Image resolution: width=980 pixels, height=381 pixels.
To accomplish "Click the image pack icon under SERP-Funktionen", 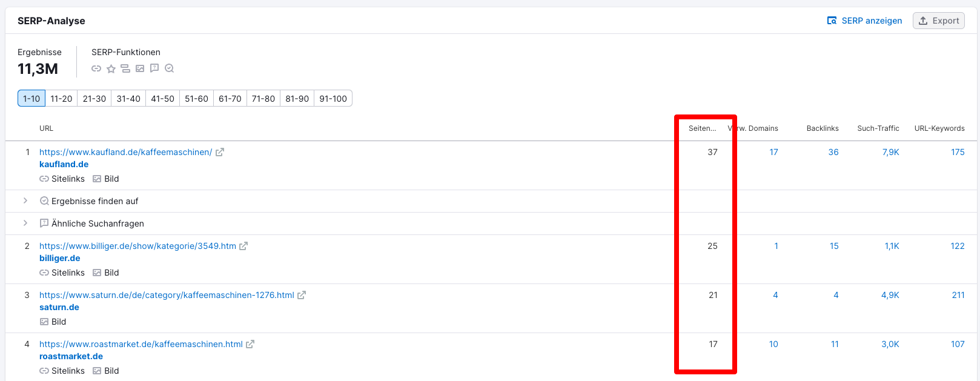I will 140,68.
